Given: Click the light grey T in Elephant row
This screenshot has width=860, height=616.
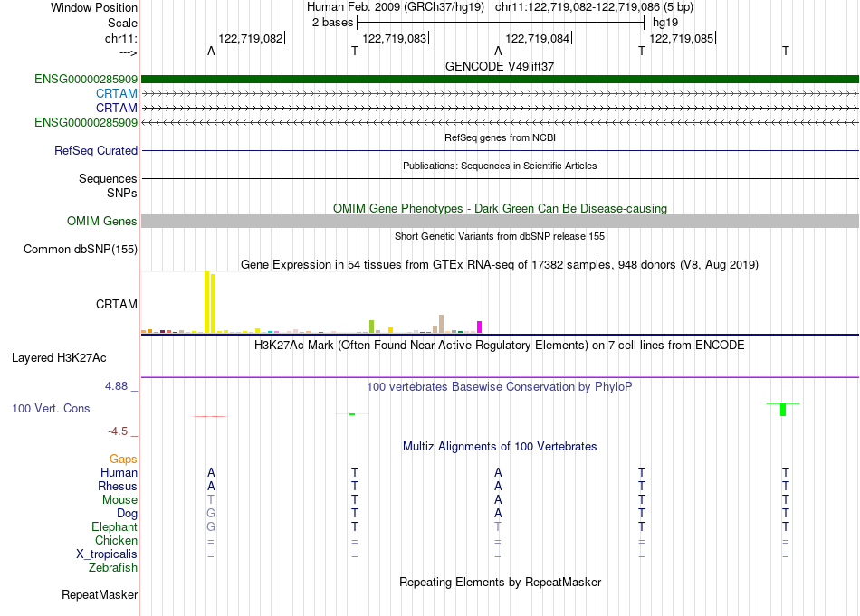Looking at the screenshot, I should coord(498,526).
